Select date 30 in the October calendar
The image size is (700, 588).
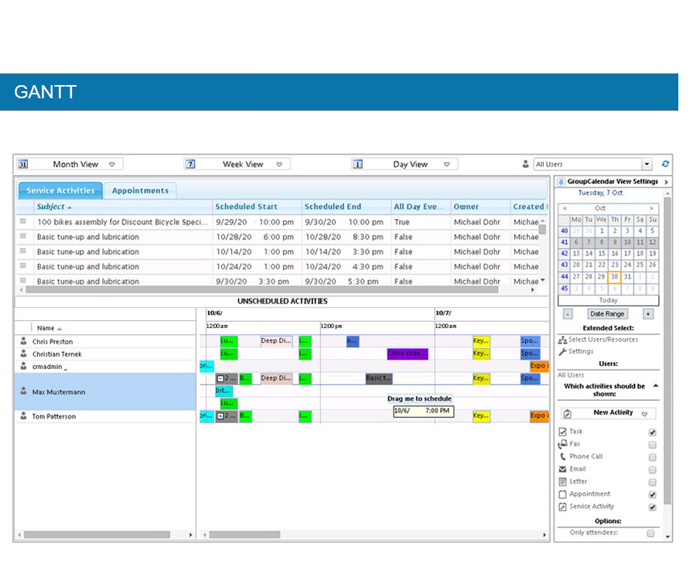tap(614, 277)
